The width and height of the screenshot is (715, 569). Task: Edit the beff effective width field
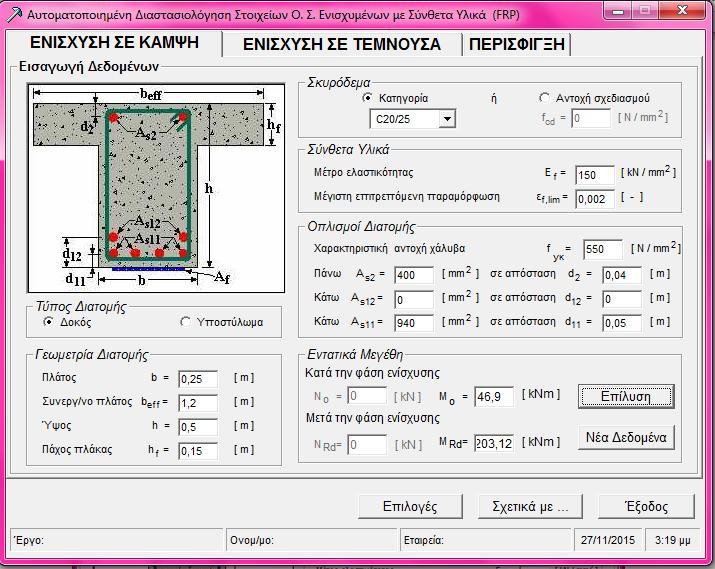click(x=198, y=403)
